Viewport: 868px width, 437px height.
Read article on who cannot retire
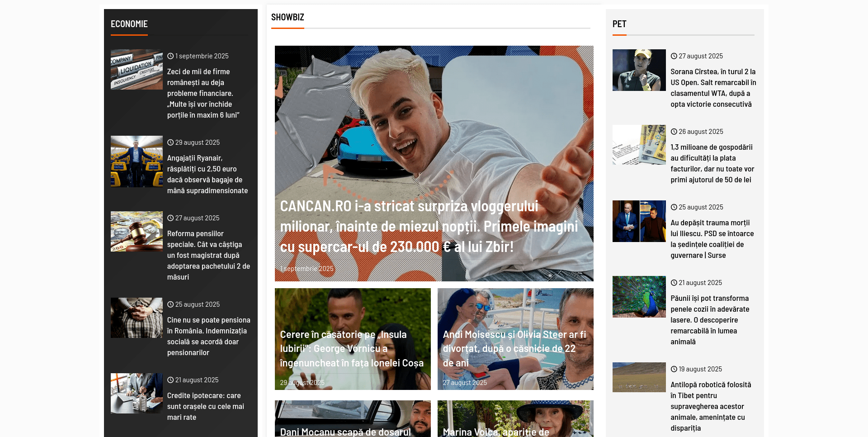point(208,336)
